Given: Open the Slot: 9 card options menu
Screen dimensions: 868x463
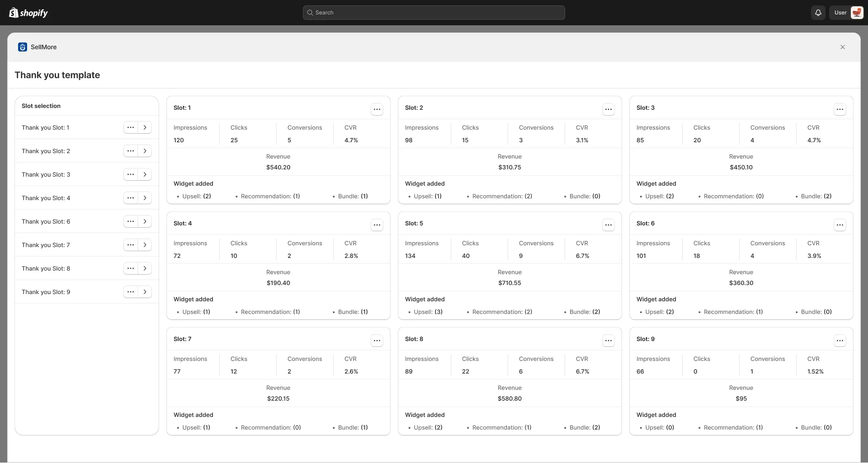Looking at the screenshot, I should click(840, 341).
